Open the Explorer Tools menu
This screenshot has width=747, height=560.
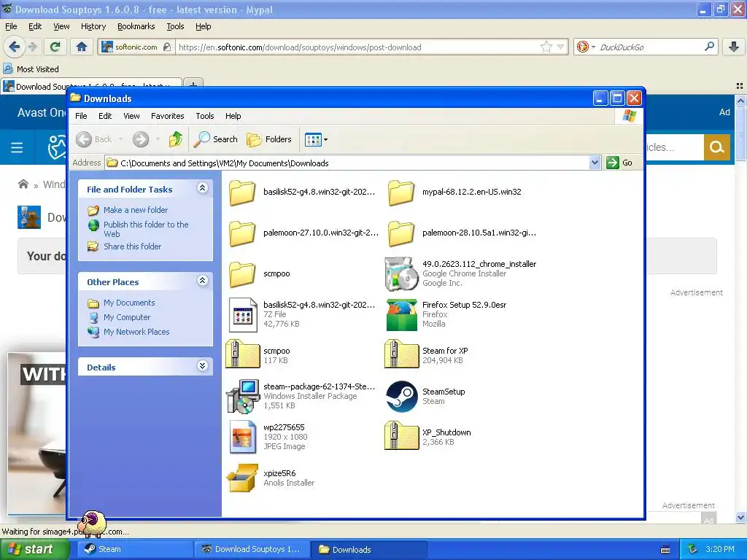(205, 116)
